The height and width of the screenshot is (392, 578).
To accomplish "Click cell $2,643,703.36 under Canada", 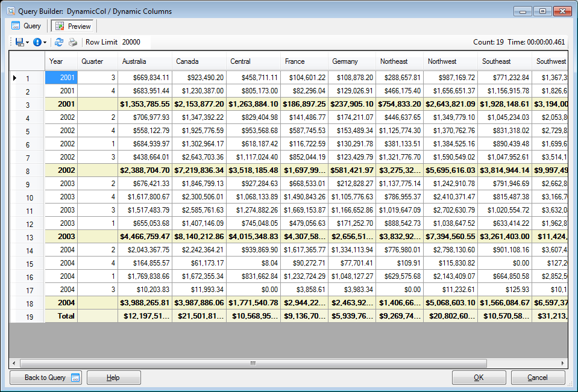I will point(199,157).
